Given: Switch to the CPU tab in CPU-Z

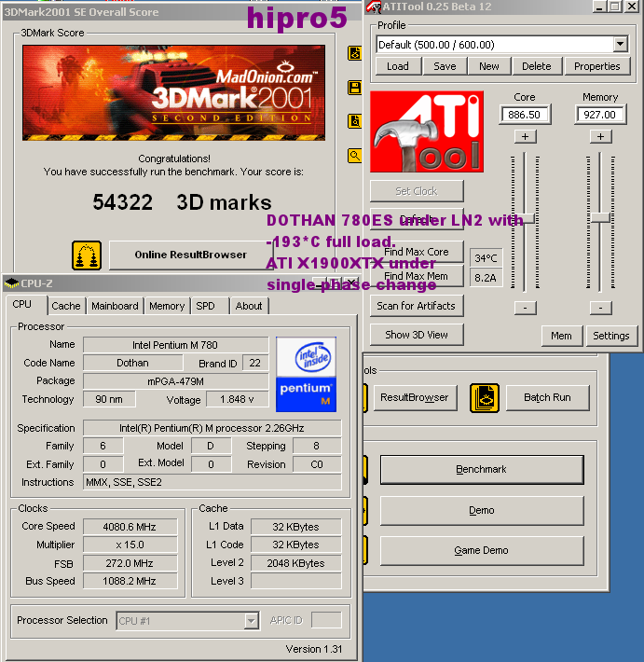Looking at the screenshot, I should pos(22,304).
